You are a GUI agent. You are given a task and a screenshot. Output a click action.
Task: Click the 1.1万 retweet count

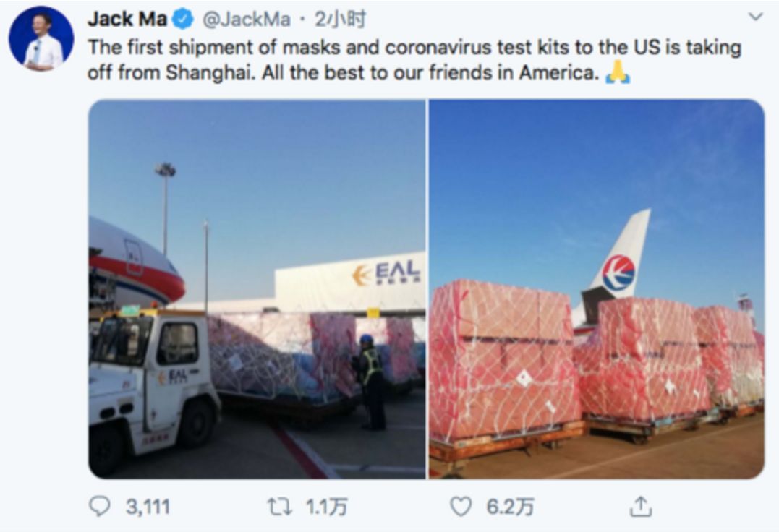coord(326,507)
